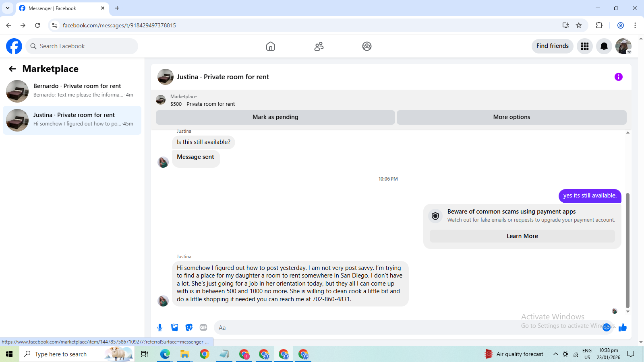Go back from Marketplace using the arrow
Image resolution: width=644 pixels, height=362 pixels.
point(12,69)
